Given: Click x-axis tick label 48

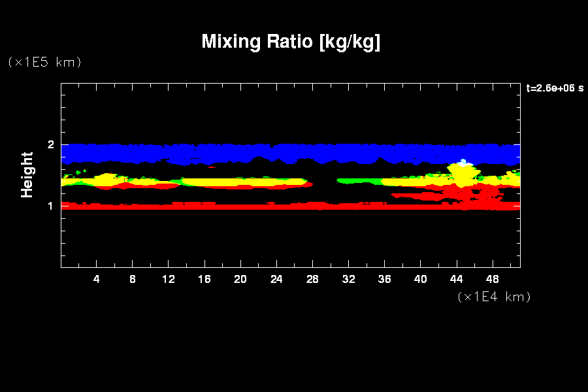Looking at the screenshot, I should pos(492,279).
